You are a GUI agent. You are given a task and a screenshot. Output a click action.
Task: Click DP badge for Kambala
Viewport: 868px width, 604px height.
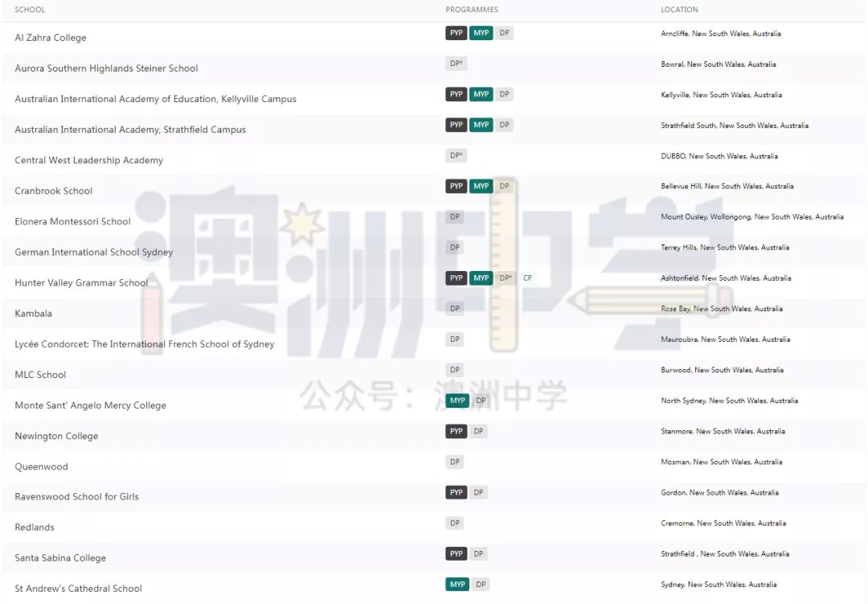click(x=454, y=309)
